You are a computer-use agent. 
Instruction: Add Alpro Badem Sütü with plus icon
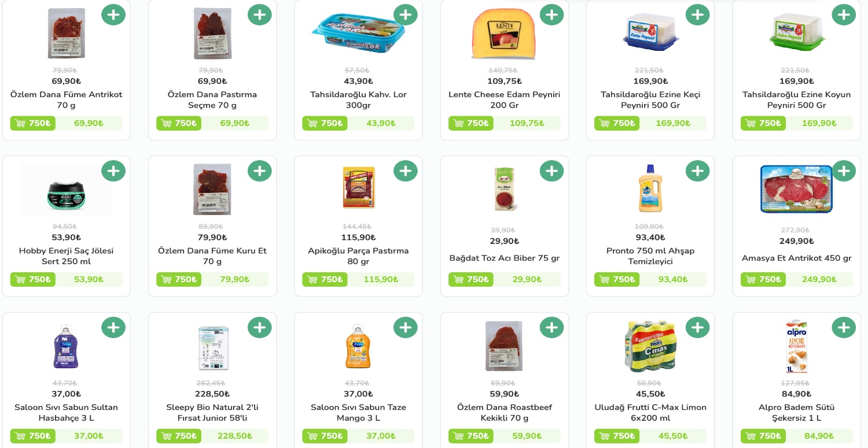tap(844, 328)
